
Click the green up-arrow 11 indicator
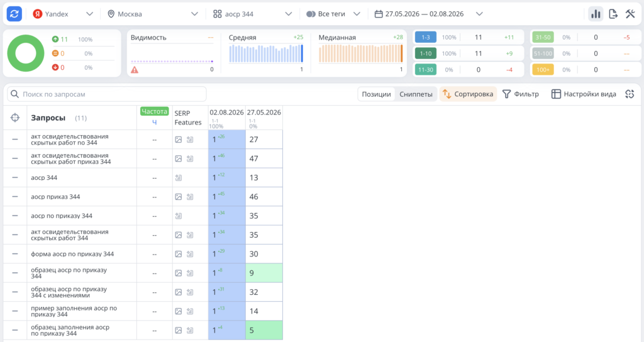(x=60, y=40)
